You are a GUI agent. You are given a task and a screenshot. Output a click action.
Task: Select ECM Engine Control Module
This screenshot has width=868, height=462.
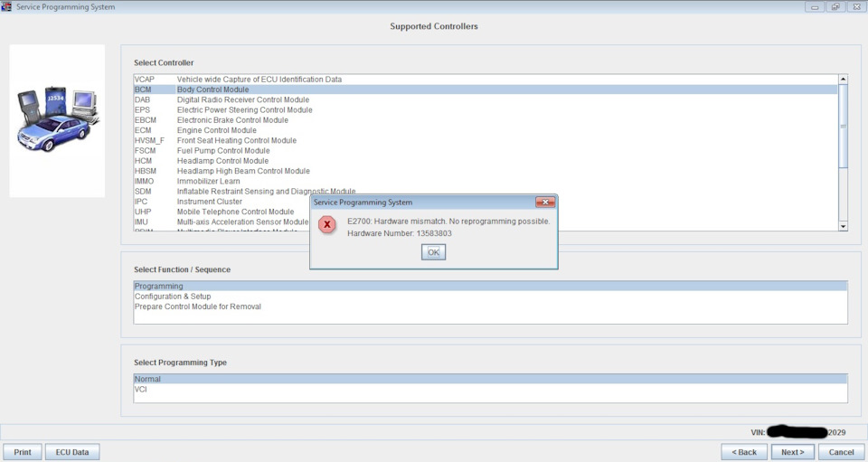(x=486, y=130)
